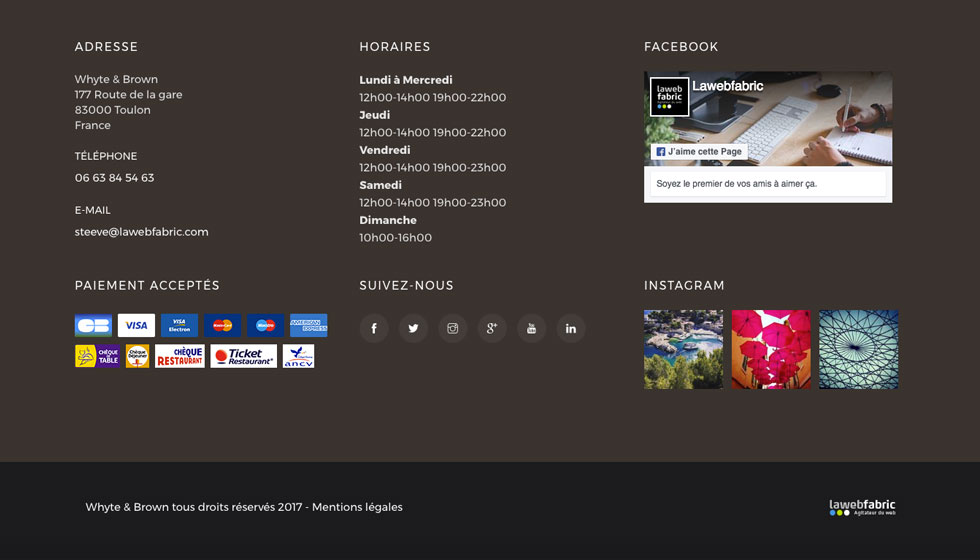Click the Maestro payment icon

pyautogui.click(x=265, y=326)
